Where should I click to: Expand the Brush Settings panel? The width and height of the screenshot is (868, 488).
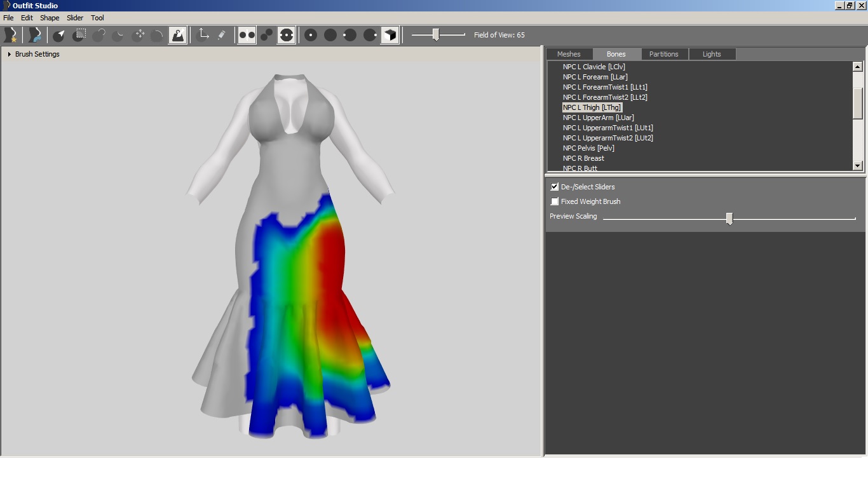[x=9, y=55]
